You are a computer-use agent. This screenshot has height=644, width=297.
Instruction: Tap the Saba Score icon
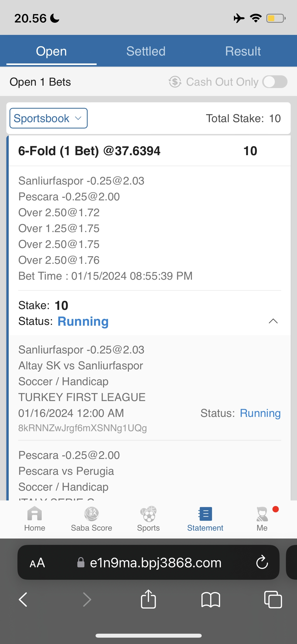[91, 514]
